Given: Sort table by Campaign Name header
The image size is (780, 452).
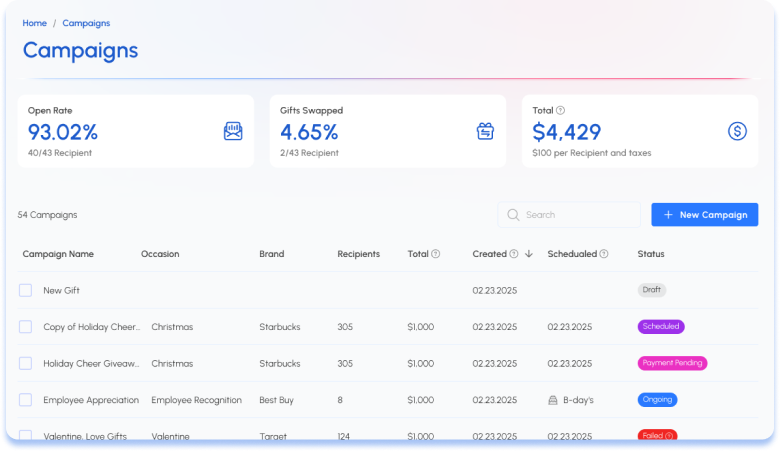Looking at the screenshot, I should [58, 254].
